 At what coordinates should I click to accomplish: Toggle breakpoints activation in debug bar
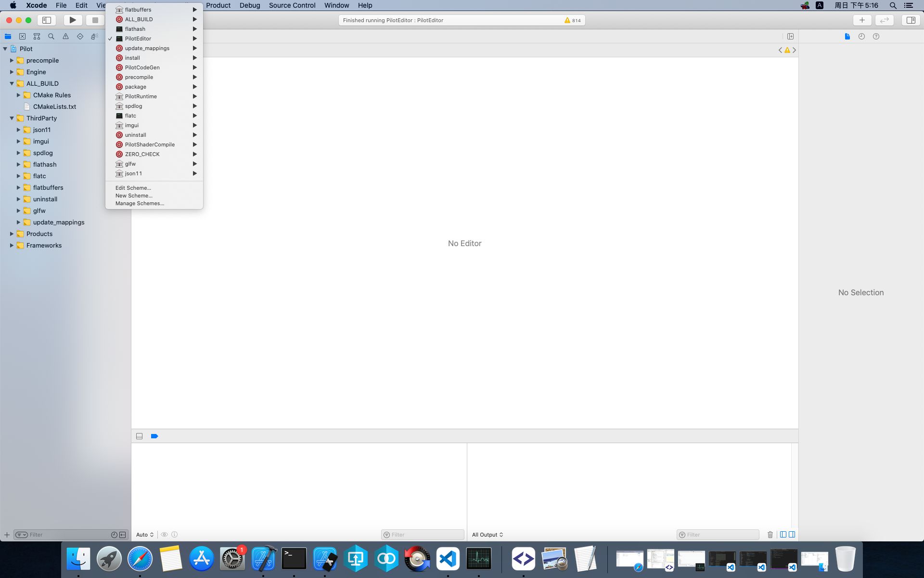(154, 436)
